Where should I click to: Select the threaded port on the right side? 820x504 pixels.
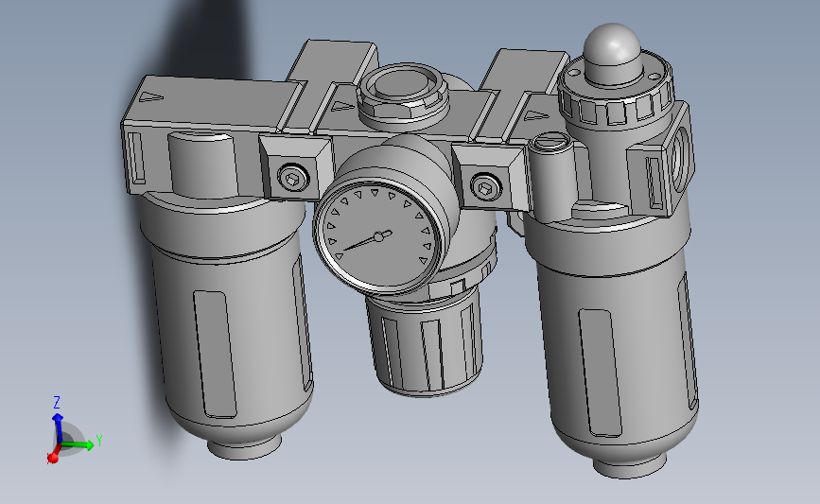(x=680, y=158)
